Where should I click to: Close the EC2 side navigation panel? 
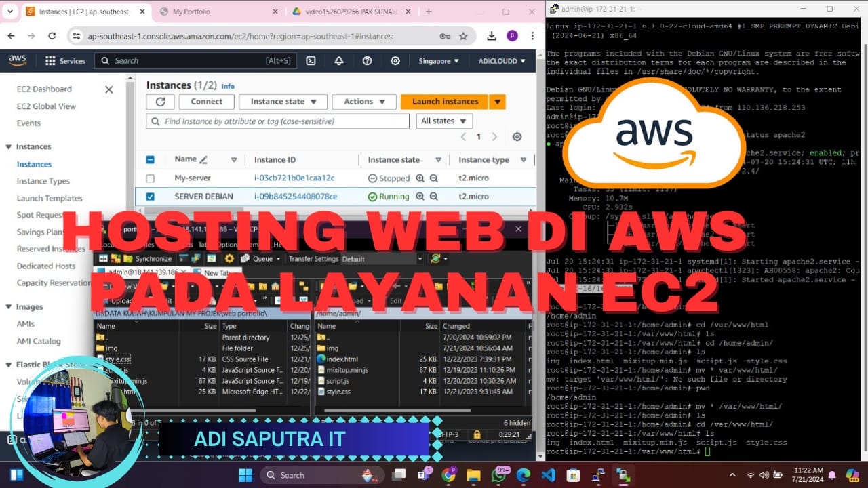108,89
